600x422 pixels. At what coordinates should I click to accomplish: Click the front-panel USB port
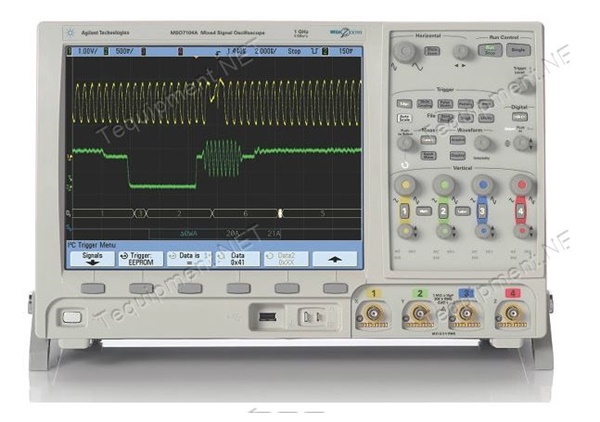click(x=264, y=317)
